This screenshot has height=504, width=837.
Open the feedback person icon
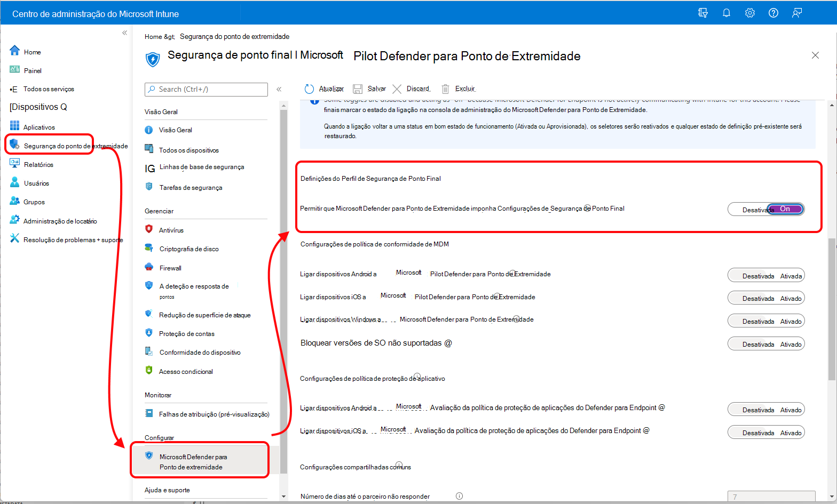coord(796,13)
